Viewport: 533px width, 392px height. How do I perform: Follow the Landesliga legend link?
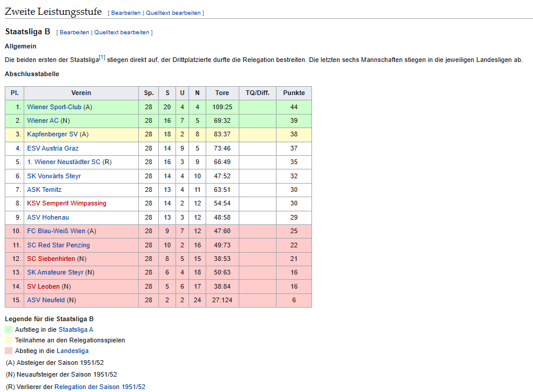[x=73, y=351]
